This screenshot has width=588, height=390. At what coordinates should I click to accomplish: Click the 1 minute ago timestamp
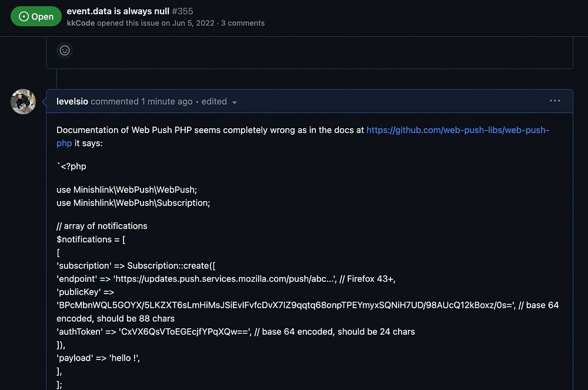[x=166, y=101]
